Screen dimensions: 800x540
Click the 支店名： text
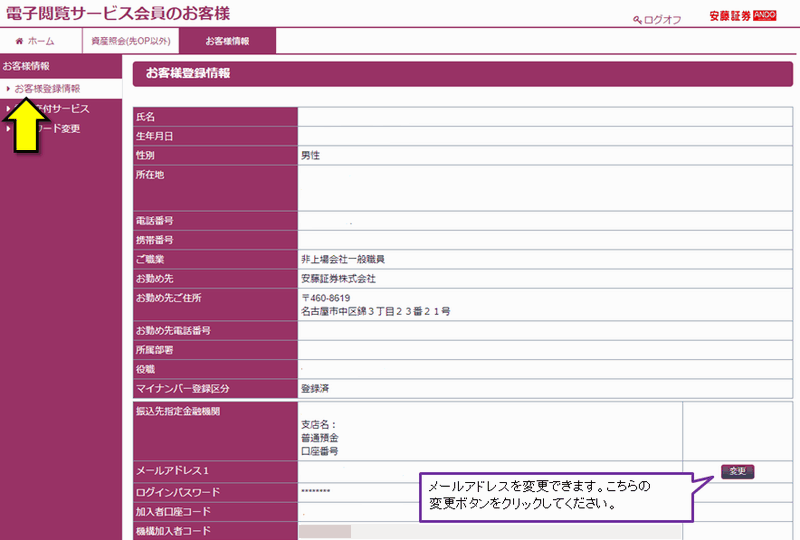tap(319, 425)
